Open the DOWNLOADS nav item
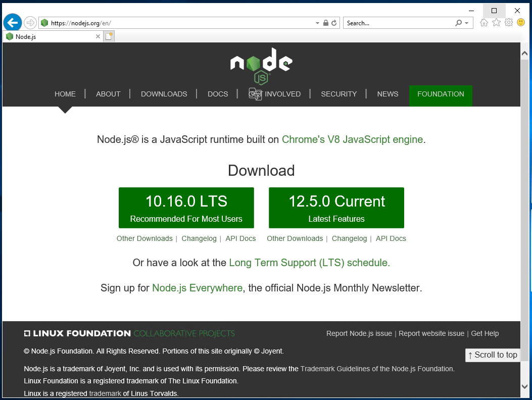 point(164,94)
